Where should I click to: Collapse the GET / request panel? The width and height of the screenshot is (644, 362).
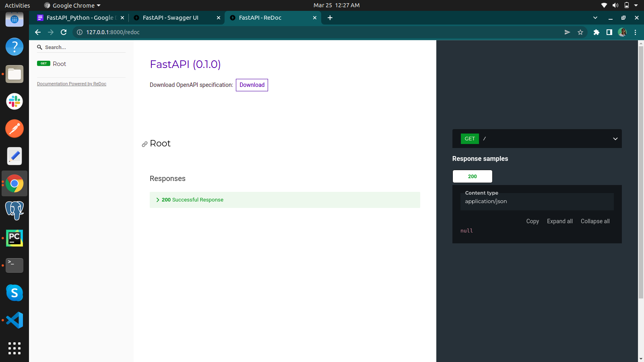[x=615, y=139]
